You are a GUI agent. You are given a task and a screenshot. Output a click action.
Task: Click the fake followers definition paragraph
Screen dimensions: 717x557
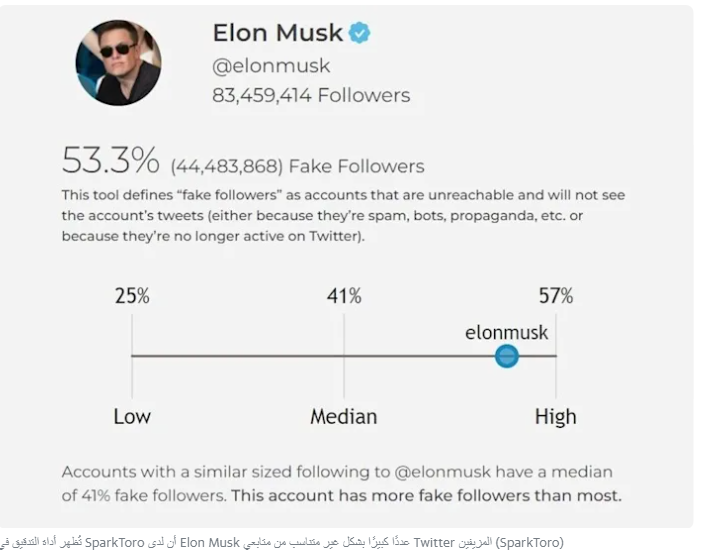click(x=343, y=215)
